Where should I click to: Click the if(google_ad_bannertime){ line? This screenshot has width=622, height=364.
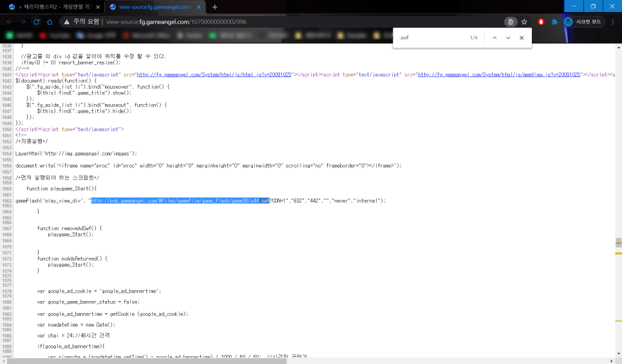(71, 346)
